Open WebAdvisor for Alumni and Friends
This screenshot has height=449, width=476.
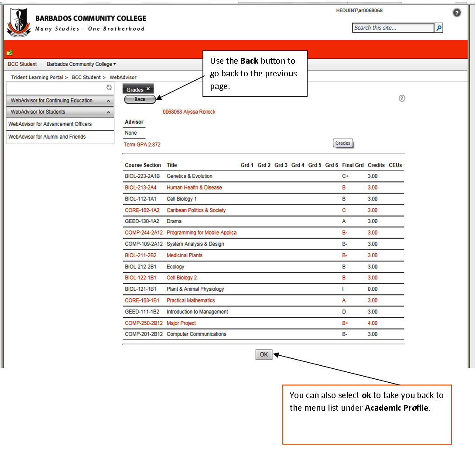click(47, 137)
